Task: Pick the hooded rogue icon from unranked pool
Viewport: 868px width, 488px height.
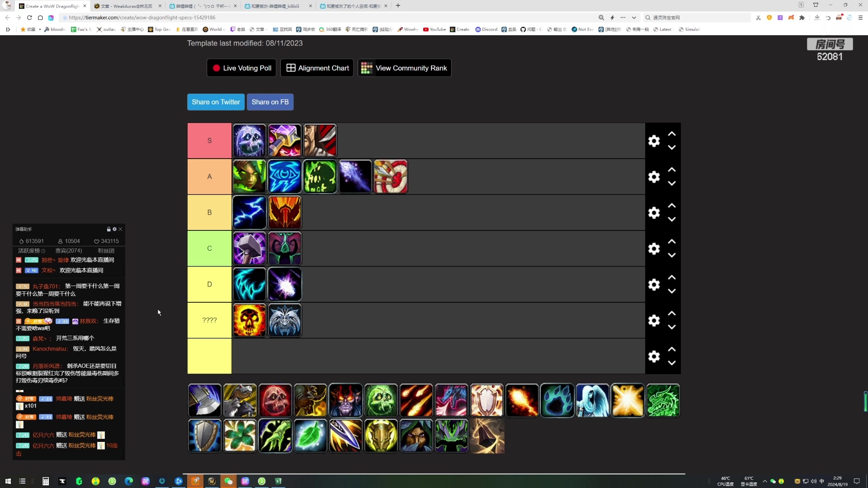Action: click(416, 436)
